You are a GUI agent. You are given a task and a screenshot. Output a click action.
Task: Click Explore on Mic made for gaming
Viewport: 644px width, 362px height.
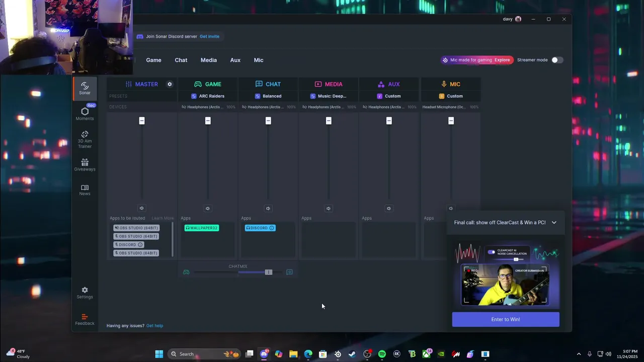coord(502,60)
